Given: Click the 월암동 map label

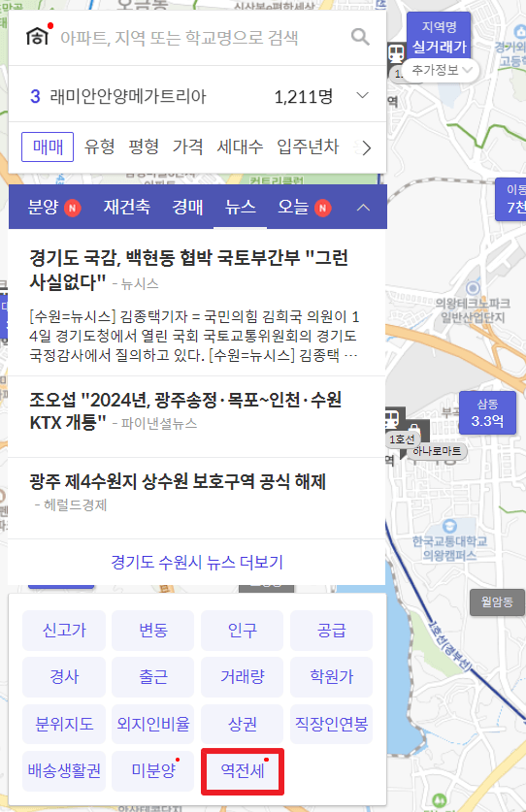Looking at the screenshot, I should point(497,601).
